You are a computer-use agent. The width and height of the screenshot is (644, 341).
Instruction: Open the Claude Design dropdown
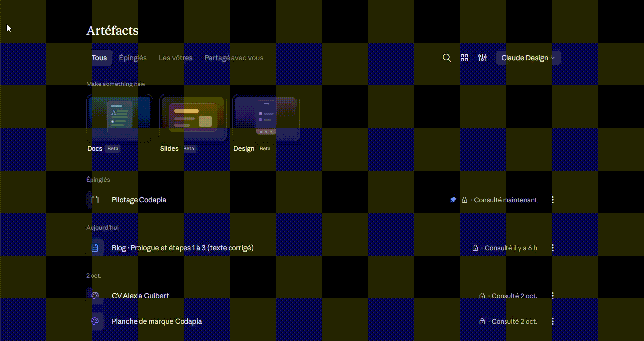[528, 58]
